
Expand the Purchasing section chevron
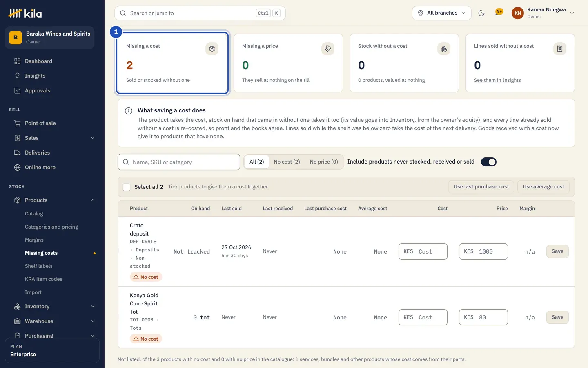point(93,336)
